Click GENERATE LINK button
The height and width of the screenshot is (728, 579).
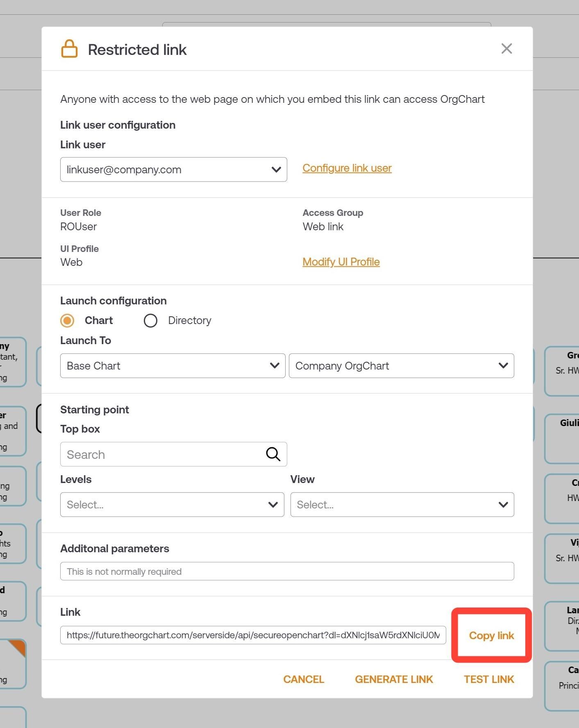coord(394,679)
